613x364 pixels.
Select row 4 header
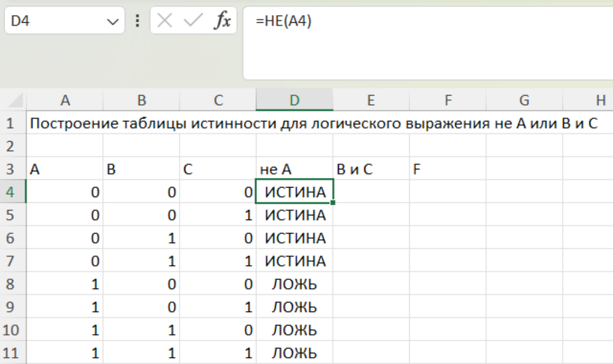(13, 192)
